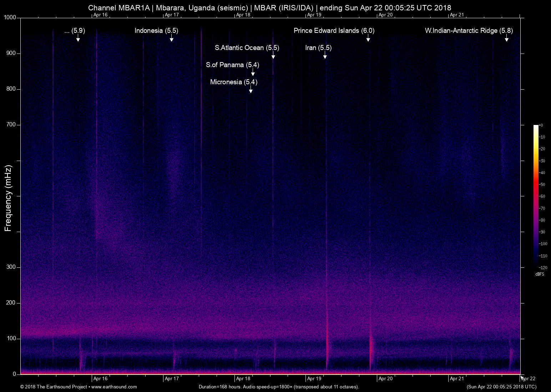Click the arrow marker beneath Iran (5.5)
Screen dimensions: 551x392
pyautogui.click(x=325, y=56)
